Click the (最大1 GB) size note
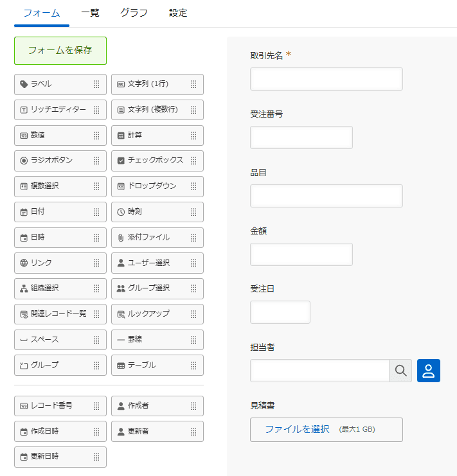 click(357, 430)
